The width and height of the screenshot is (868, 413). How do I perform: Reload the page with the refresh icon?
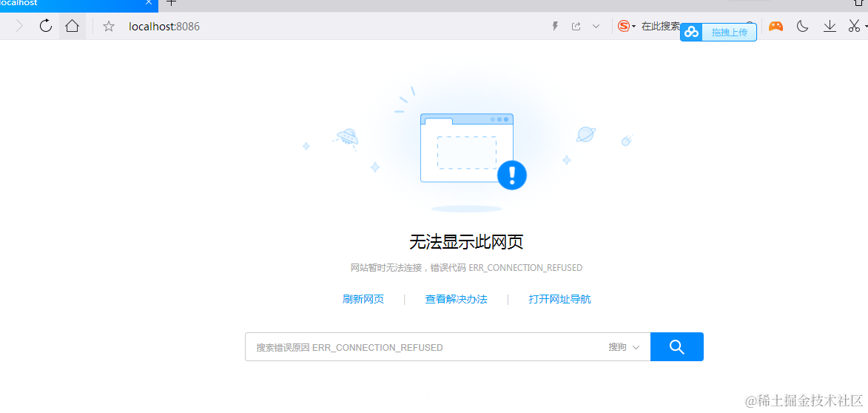(46, 25)
